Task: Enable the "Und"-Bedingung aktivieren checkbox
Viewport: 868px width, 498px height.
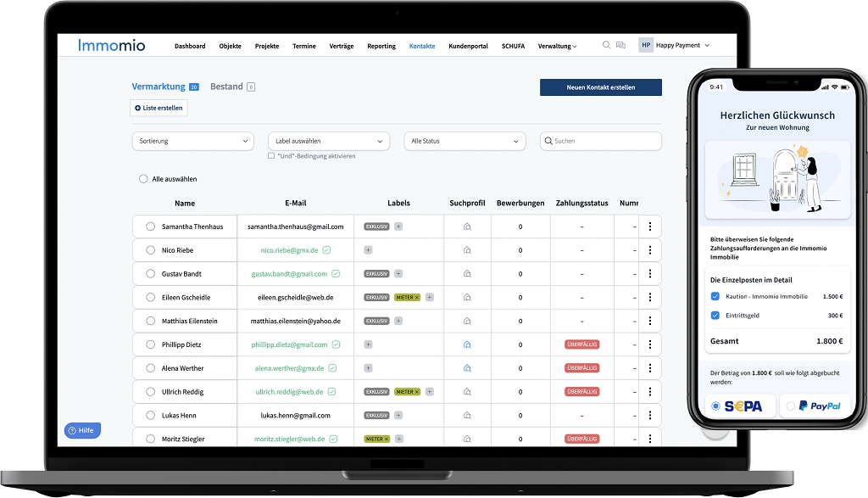Action: 271,155
